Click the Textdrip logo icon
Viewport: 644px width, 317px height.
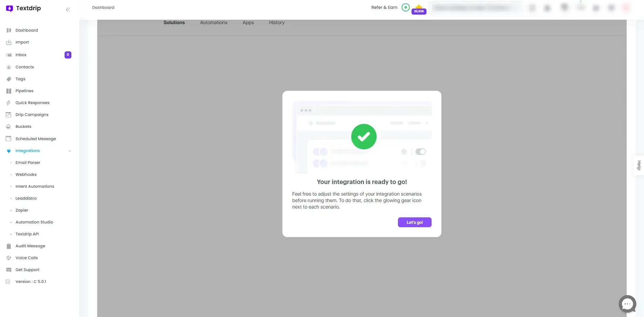[10, 9]
